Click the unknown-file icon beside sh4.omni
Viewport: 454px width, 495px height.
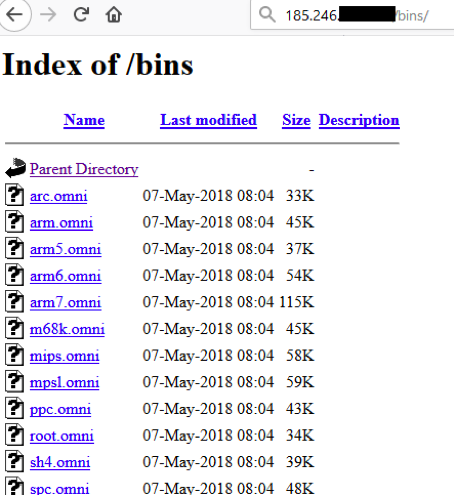click(14, 461)
